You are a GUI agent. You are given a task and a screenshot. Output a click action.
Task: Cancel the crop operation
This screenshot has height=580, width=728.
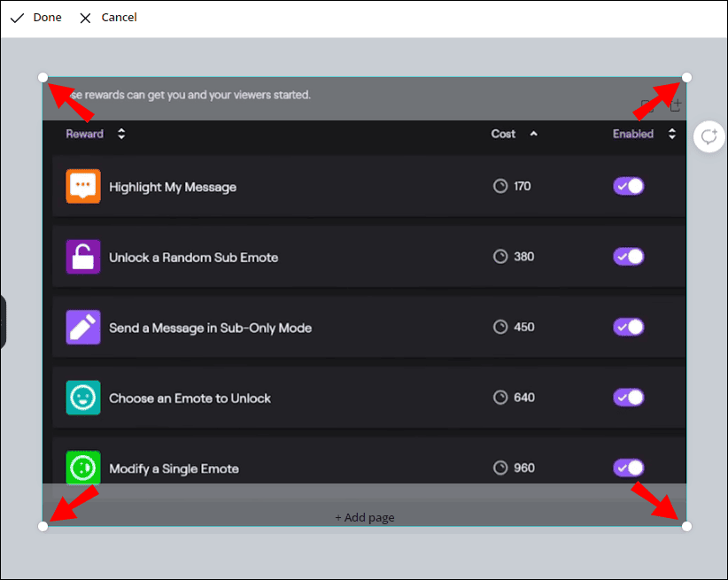click(x=108, y=18)
